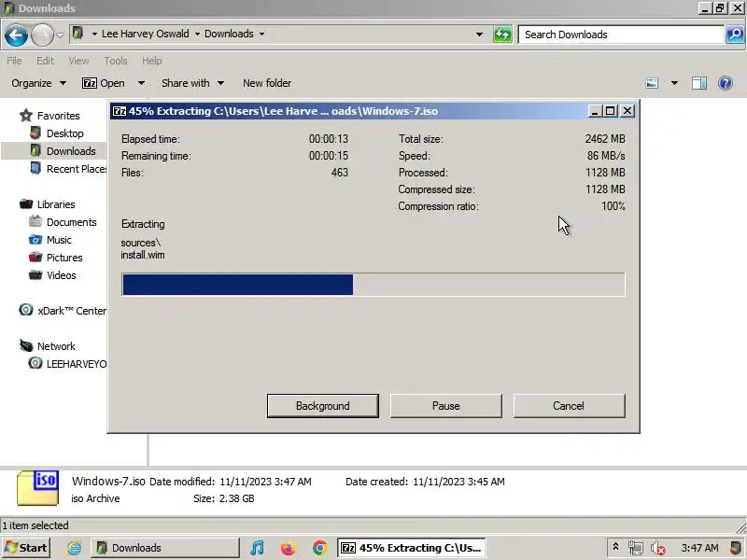Screen dimensions: 747x560
Task: Click the Size value 2.38 GB
Action: pos(237,498)
